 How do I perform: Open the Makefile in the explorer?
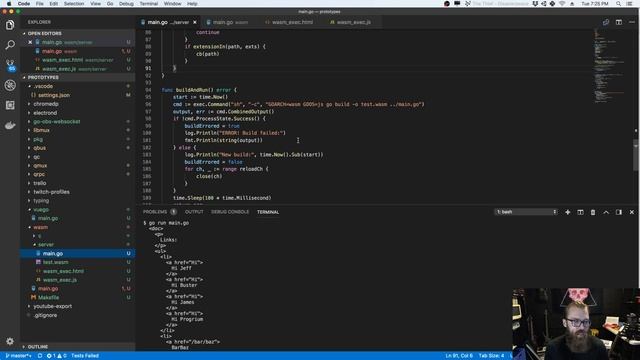[x=48, y=298]
